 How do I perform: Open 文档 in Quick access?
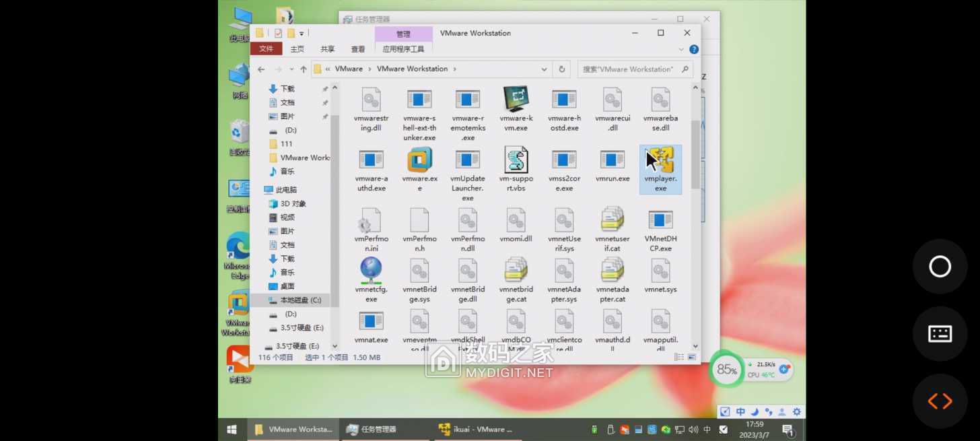tap(287, 102)
